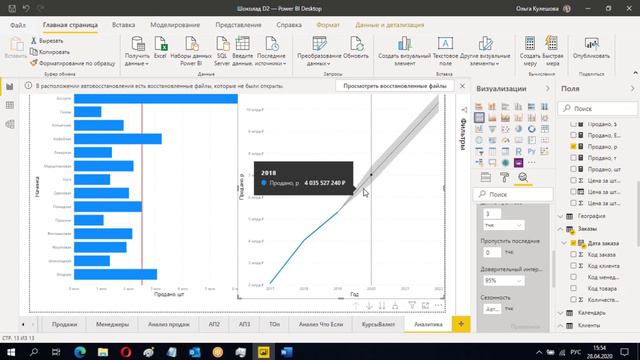Click Просмотреть восстановленные файлы button
This screenshot has height=360, width=640.
(395, 86)
